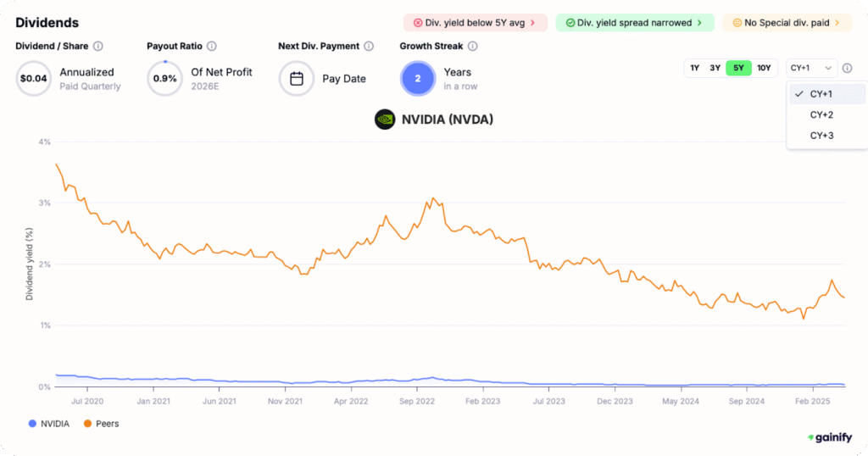Viewport: 868px width, 456px height.
Task: Select the 10Y time range
Action: (764, 68)
